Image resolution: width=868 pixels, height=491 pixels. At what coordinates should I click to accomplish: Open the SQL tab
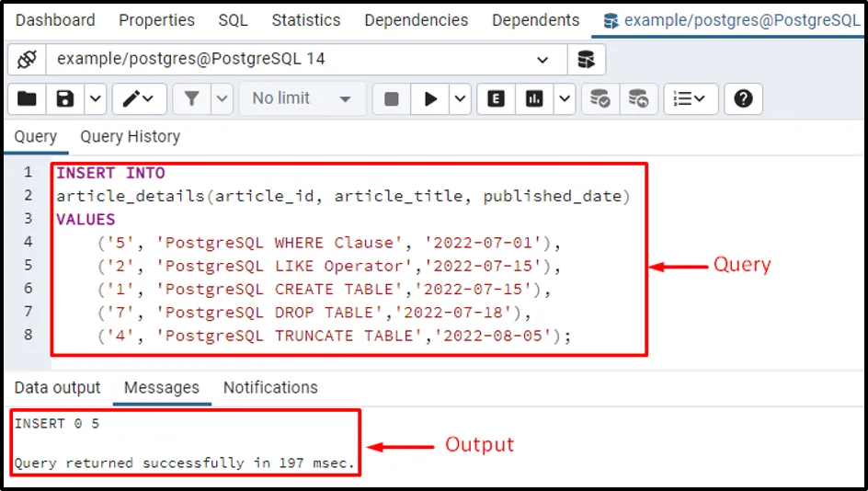233,20
